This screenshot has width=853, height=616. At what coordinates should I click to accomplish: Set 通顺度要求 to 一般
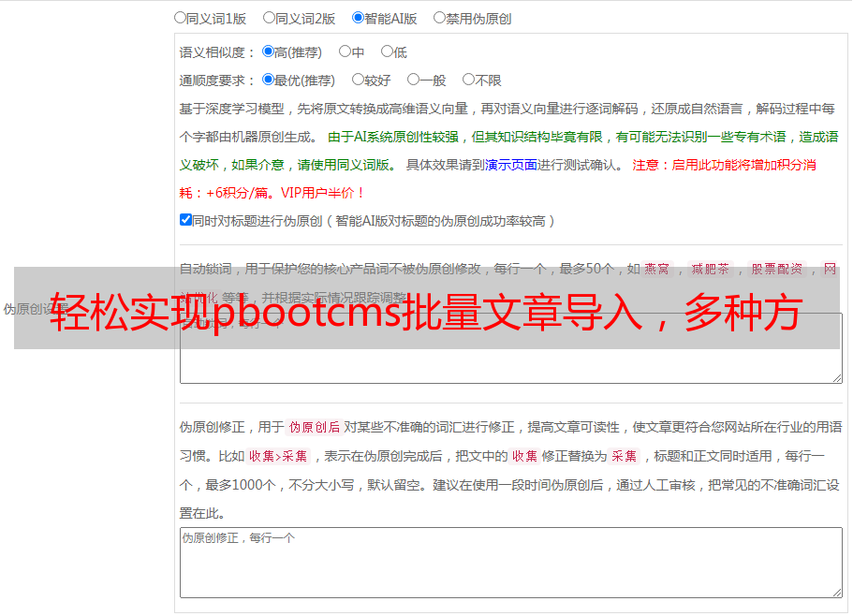(413, 80)
